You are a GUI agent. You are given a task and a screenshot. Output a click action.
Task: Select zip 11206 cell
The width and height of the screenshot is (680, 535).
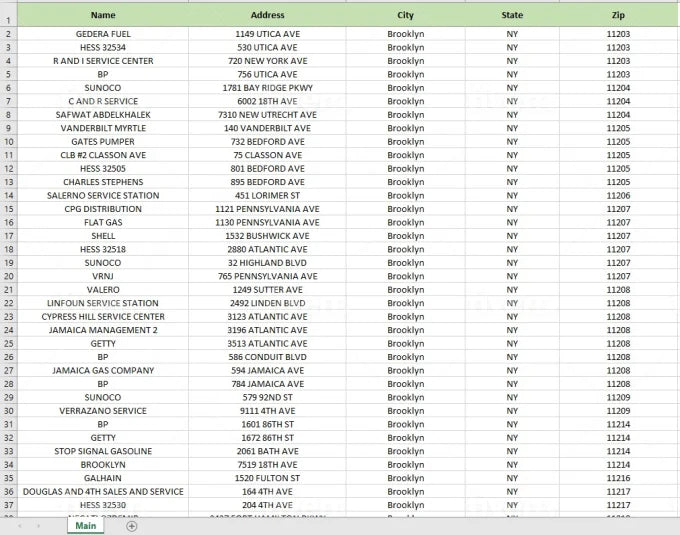click(x=618, y=195)
